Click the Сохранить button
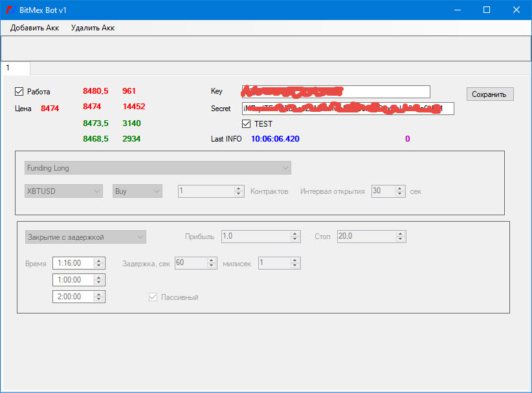 (490, 94)
